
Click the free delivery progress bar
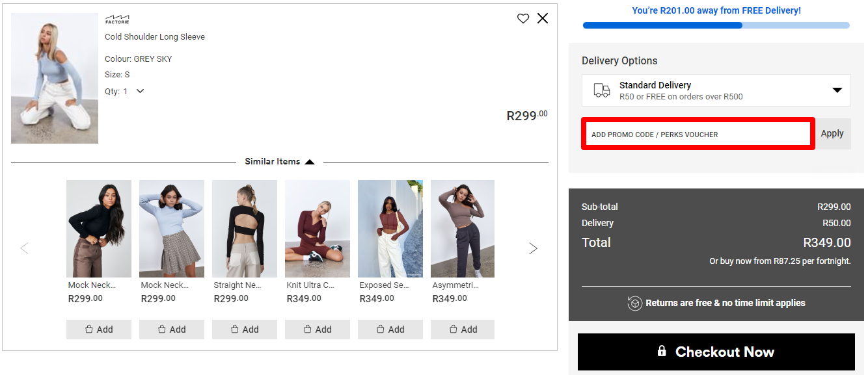coord(716,25)
